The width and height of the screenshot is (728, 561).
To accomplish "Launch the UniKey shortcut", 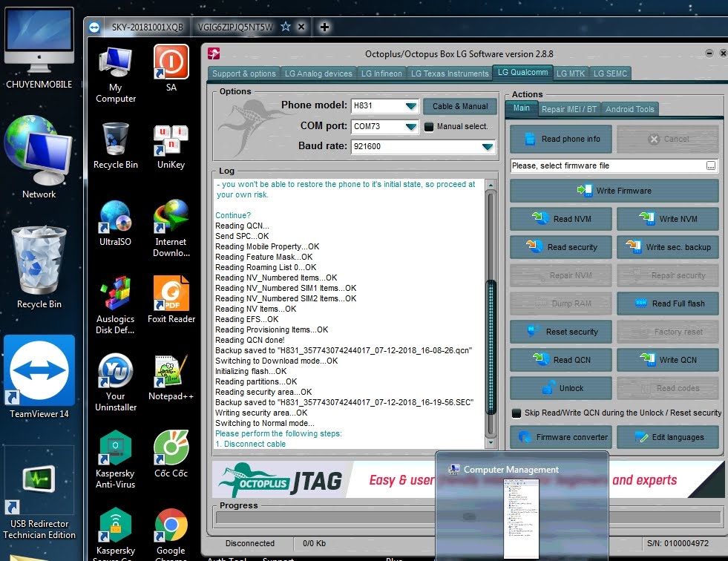I will [x=171, y=146].
